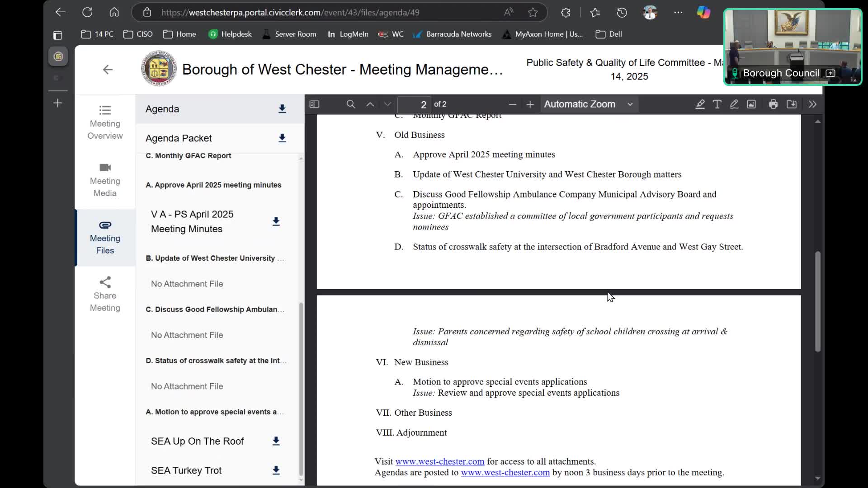This screenshot has height=488, width=868.
Task: Select the PDF highlight tool
Action: (x=700, y=104)
